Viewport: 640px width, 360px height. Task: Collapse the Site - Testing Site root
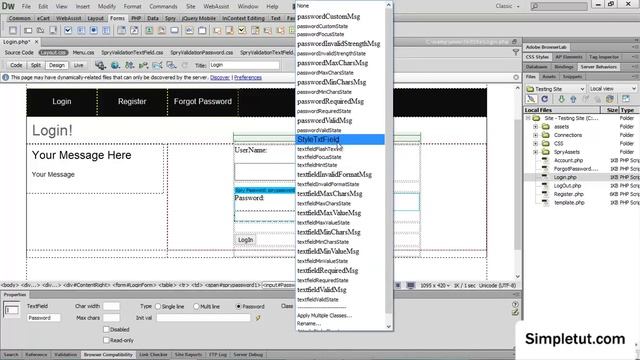(527, 118)
